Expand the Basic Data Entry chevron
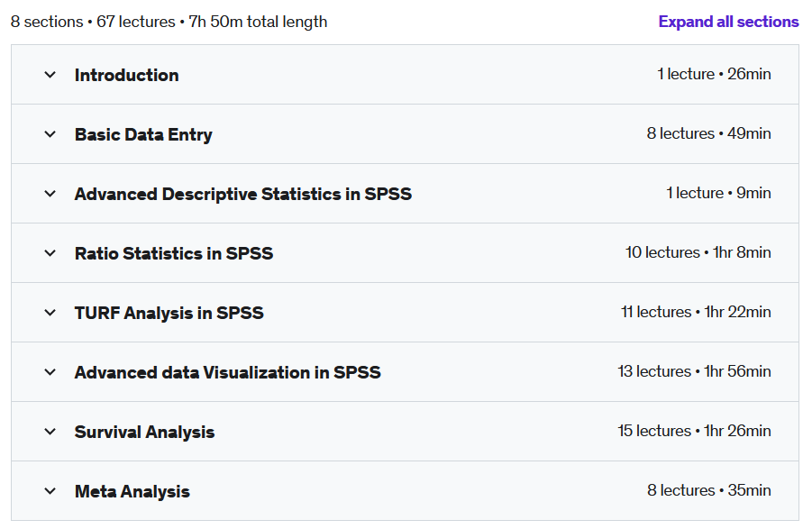This screenshot has height=529, width=812. (x=50, y=134)
